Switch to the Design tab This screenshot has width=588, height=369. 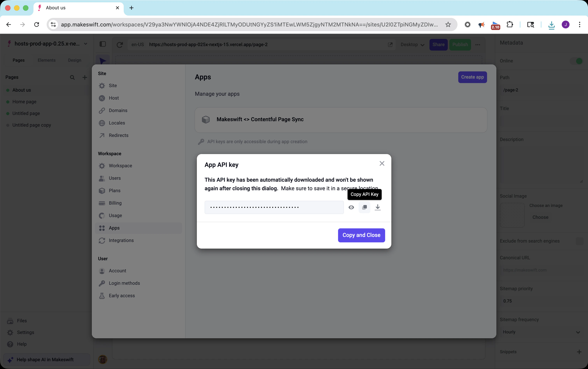(75, 60)
